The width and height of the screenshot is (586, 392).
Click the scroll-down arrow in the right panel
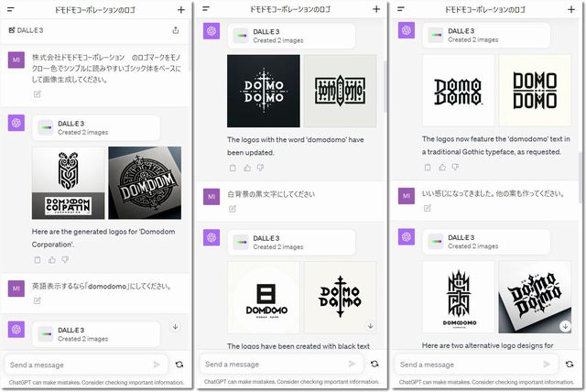565,326
